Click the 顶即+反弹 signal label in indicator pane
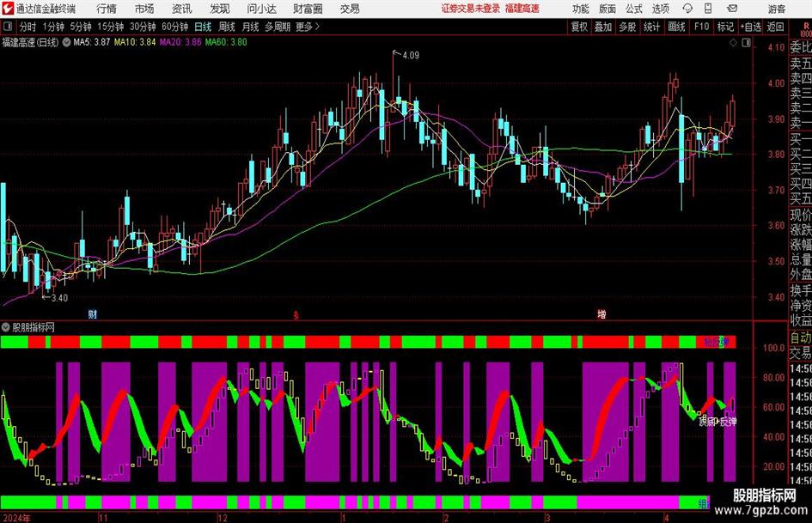 point(717,422)
